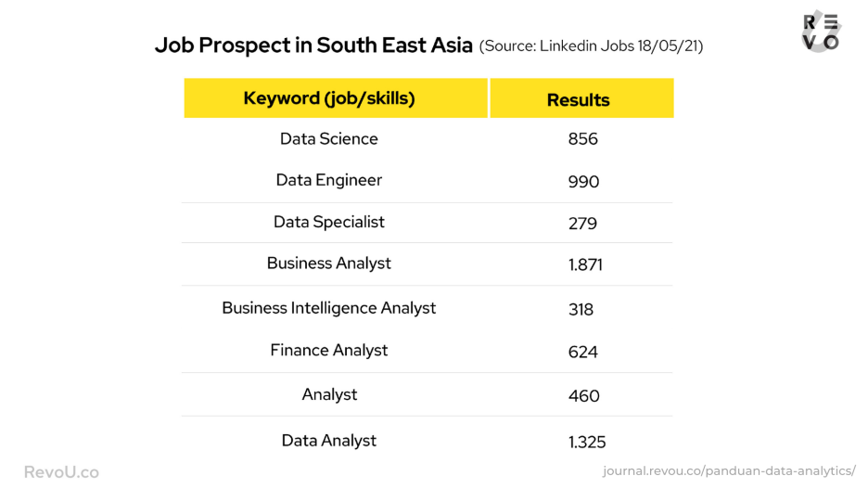Click the RevoU logo icon
The height and width of the screenshot is (489, 868).
820,32
